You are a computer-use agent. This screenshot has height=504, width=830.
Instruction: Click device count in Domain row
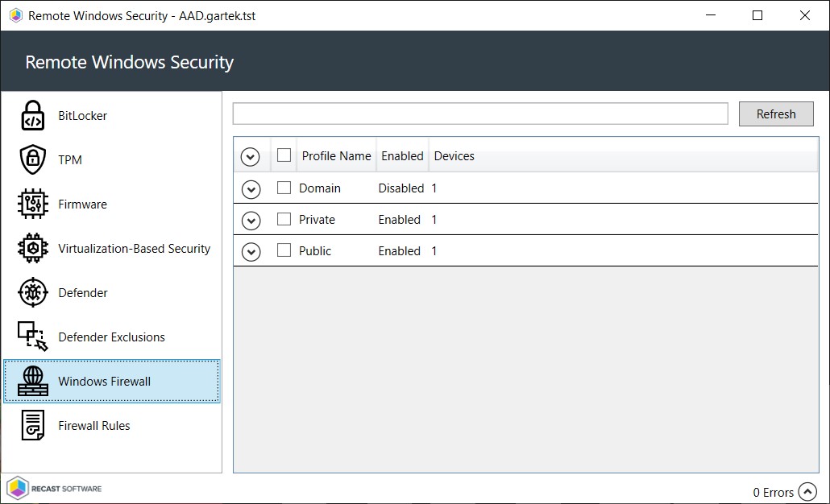click(434, 188)
